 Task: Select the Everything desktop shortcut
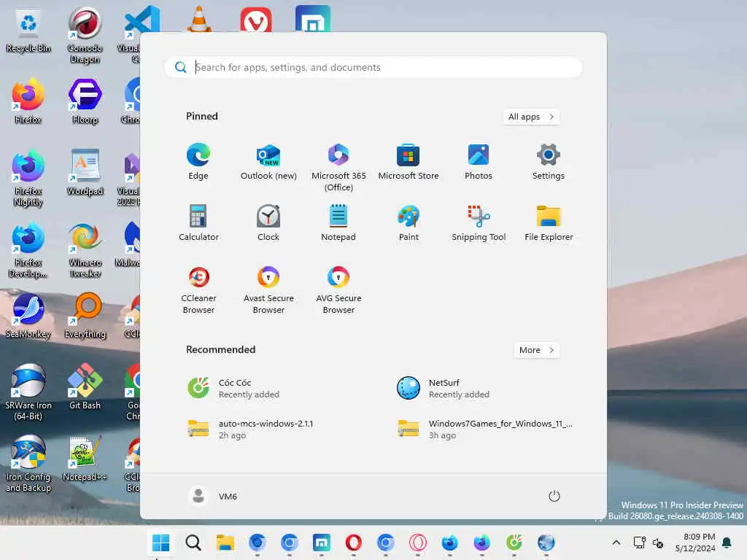pyautogui.click(x=85, y=316)
